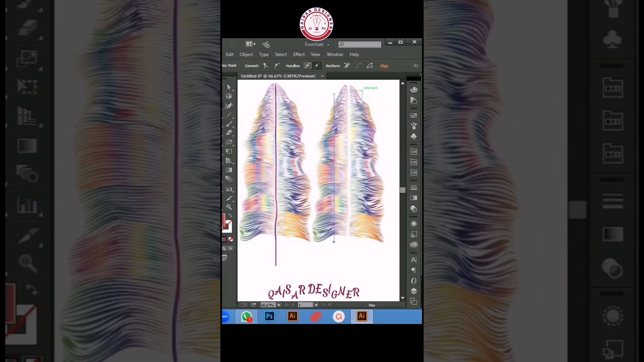Select the Pen tool
This screenshot has width=644, height=362.
pos(229,106)
